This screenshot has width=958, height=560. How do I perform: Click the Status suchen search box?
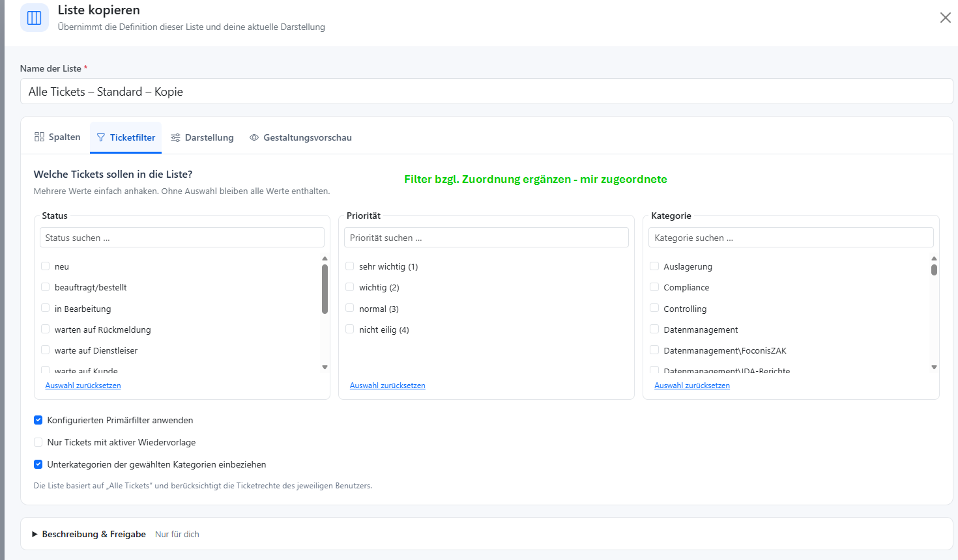(x=182, y=238)
